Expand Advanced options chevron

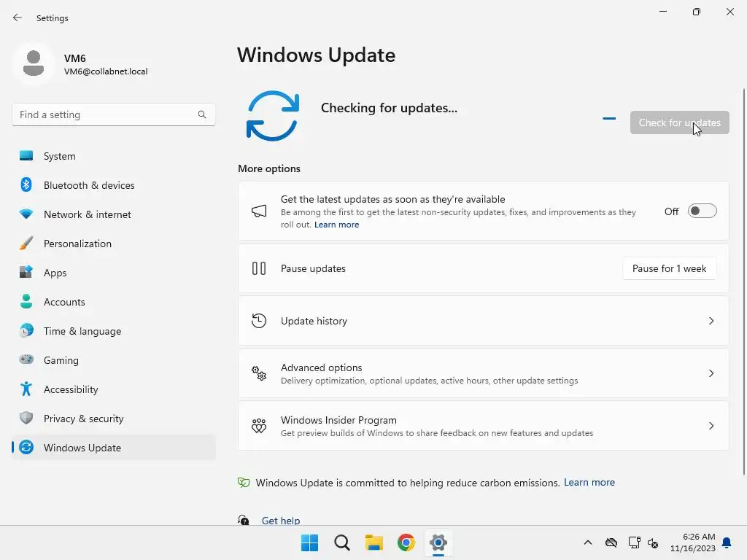pos(711,373)
